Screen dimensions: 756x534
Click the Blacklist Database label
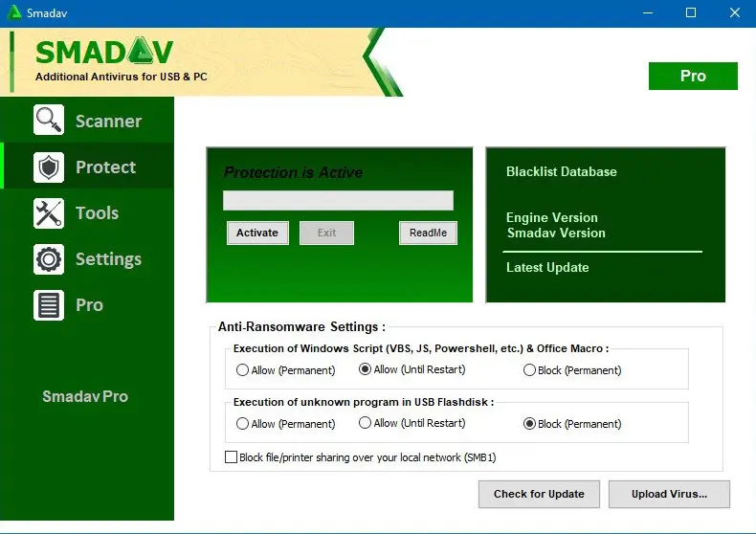tap(562, 171)
